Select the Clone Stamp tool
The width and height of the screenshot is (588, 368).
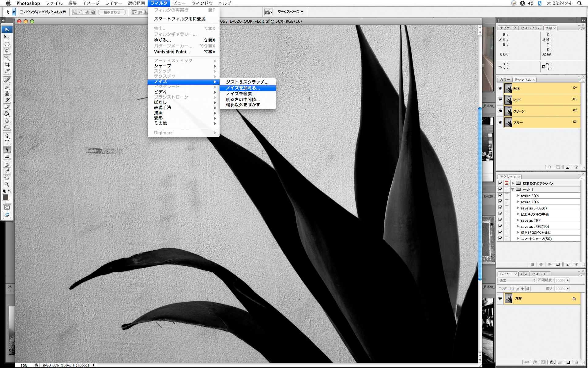tap(7, 93)
